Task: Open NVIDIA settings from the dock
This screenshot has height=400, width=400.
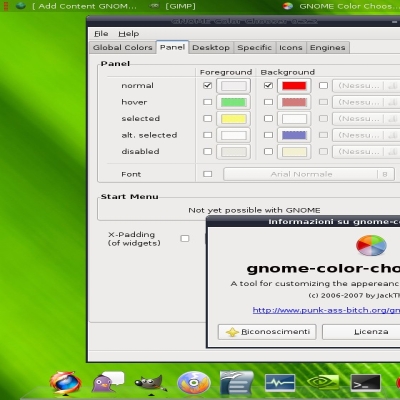Action: pyautogui.click(x=322, y=382)
